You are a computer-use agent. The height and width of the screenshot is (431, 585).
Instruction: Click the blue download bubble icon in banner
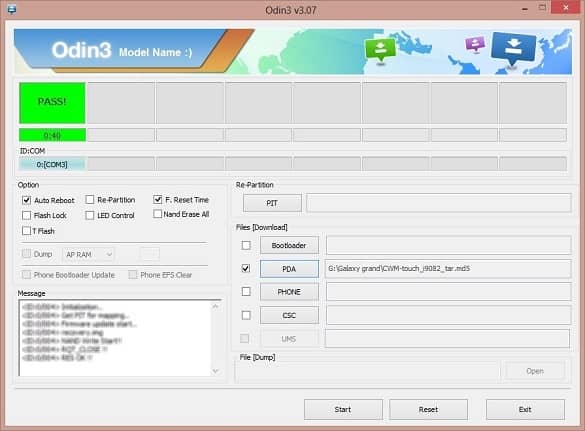coord(513,49)
